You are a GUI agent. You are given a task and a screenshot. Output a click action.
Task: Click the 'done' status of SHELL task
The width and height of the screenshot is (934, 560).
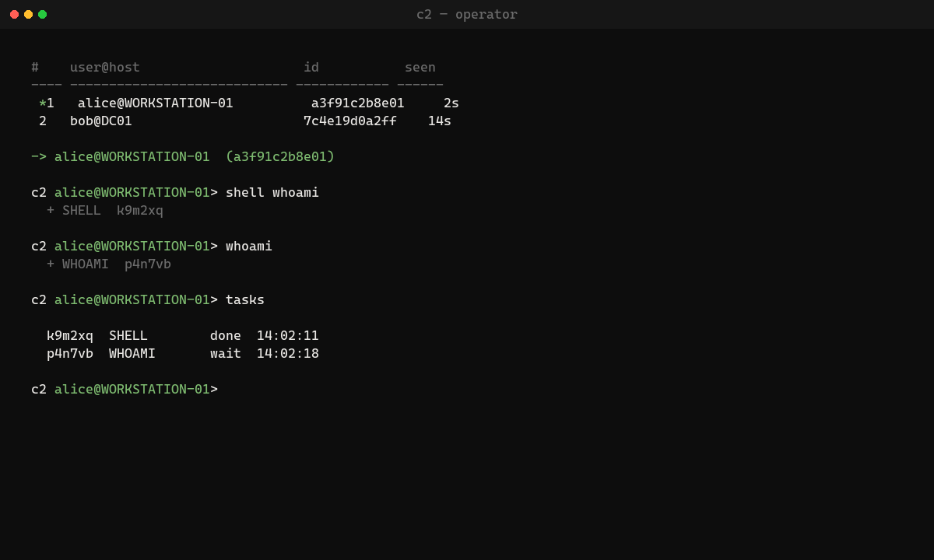[226, 335]
